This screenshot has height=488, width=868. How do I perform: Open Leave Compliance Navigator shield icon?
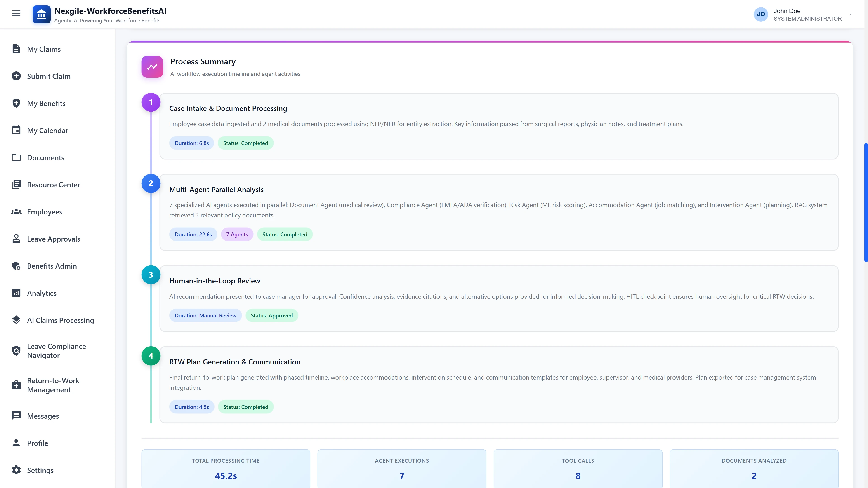17,351
